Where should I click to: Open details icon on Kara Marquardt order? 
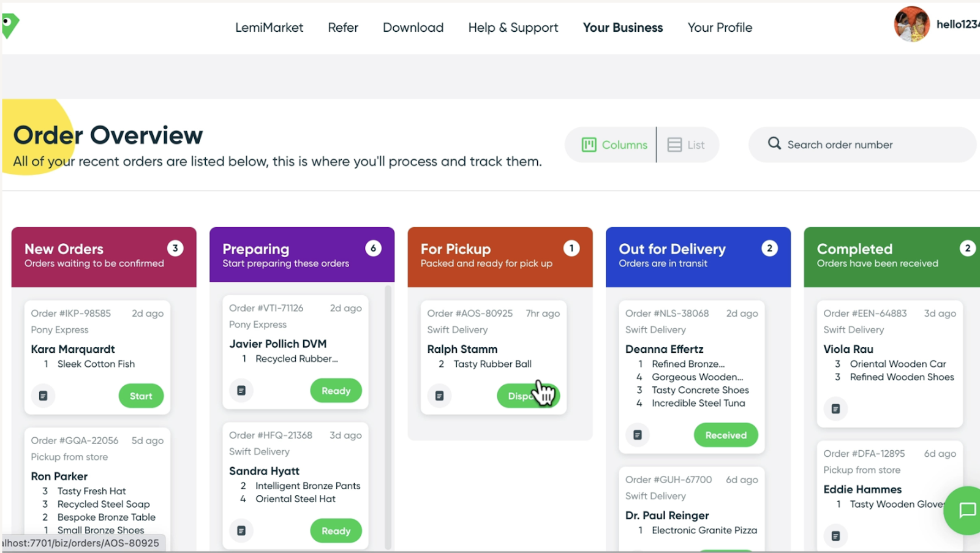pos(43,396)
